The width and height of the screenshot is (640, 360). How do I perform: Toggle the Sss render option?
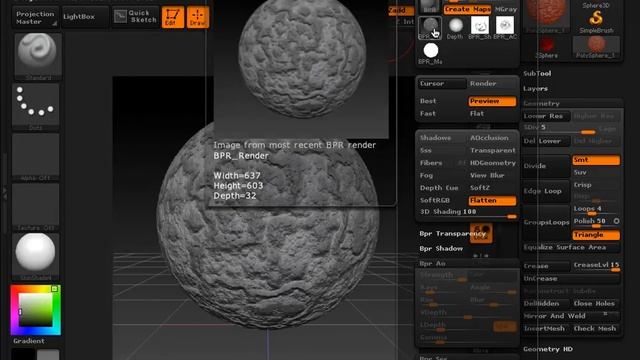pyautogui.click(x=441, y=150)
